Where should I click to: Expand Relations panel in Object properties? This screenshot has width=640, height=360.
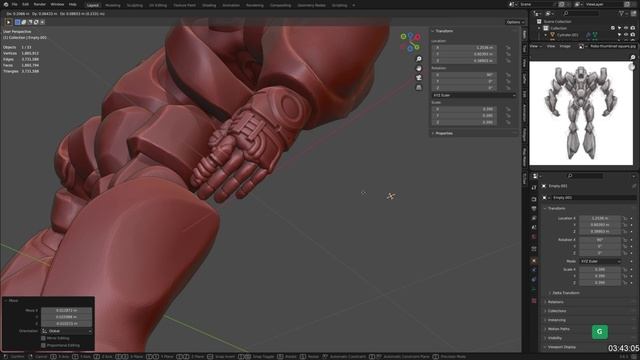[x=556, y=302]
